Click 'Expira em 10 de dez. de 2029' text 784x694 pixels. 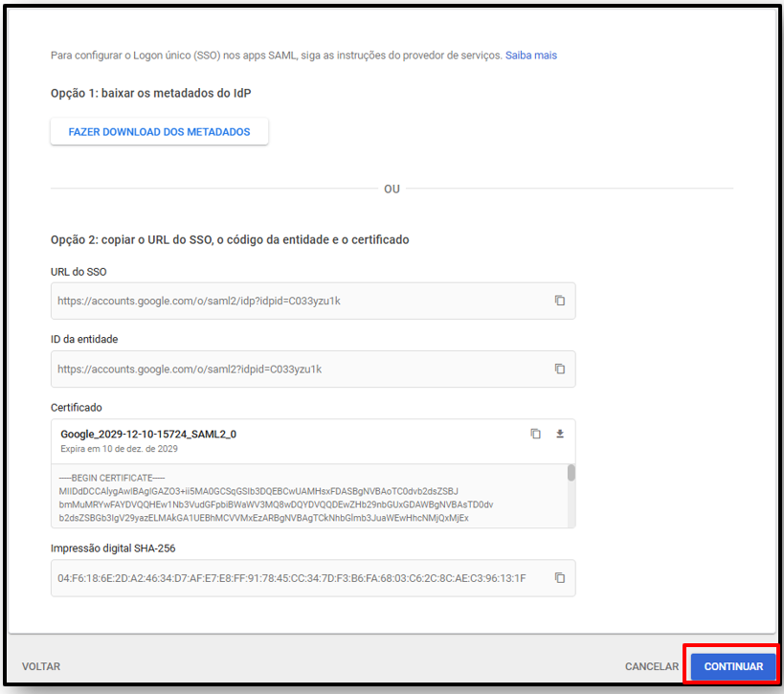coord(119,449)
